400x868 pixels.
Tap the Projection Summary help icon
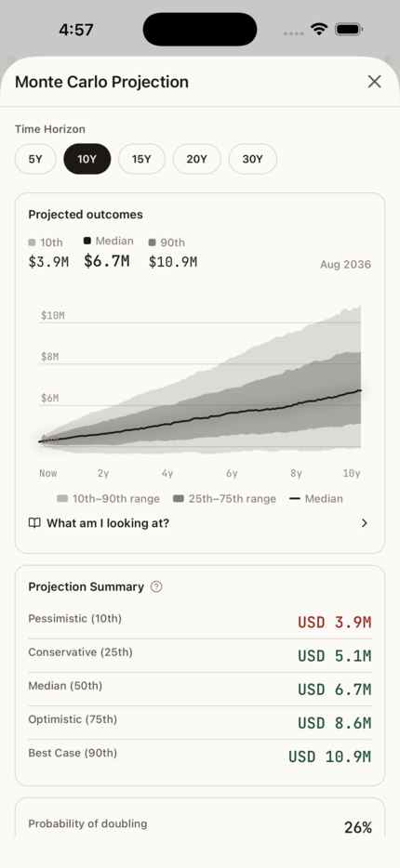[x=157, y=586]
